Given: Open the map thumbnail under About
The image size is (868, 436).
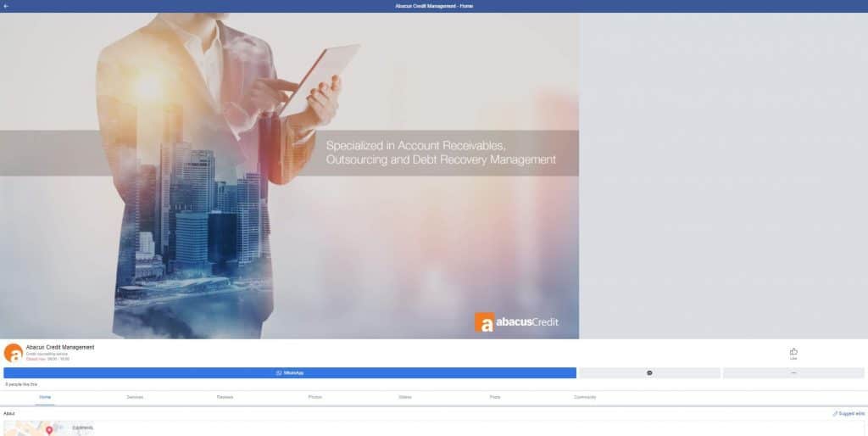Looking at the screenshot, I should coord(48,428).
